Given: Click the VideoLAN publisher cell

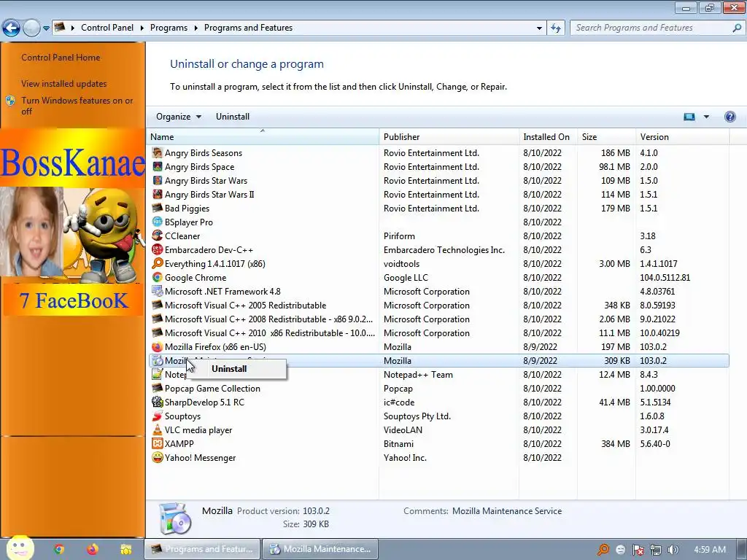Looking at the screenshot, I should coord(403,429).
